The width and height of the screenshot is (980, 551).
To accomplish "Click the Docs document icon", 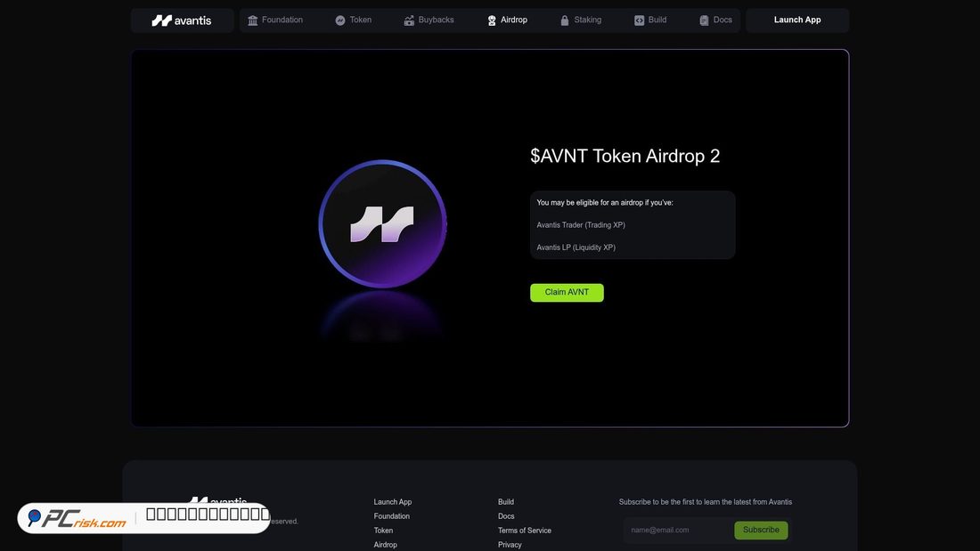I will [704, 20].
